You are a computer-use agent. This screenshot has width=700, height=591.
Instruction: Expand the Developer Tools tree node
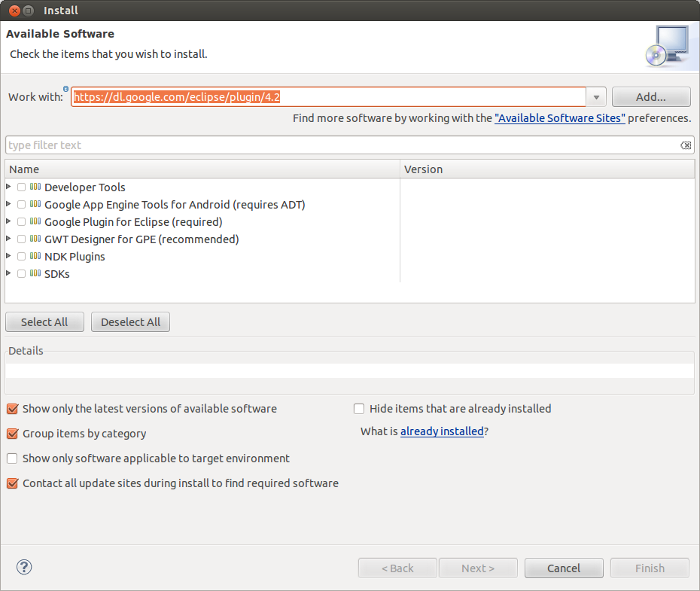pyautogui.click(x=9, y=187)
